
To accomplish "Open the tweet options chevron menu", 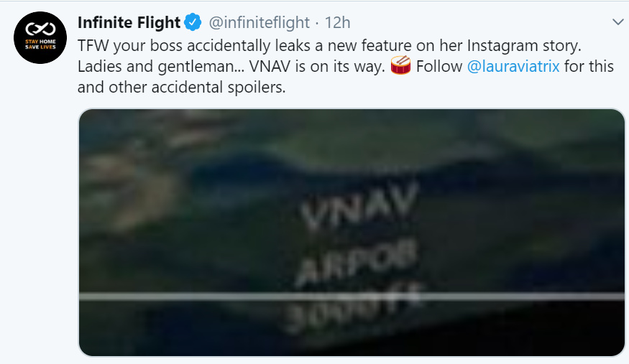I will pyautogui.click(x=617, y=22).
